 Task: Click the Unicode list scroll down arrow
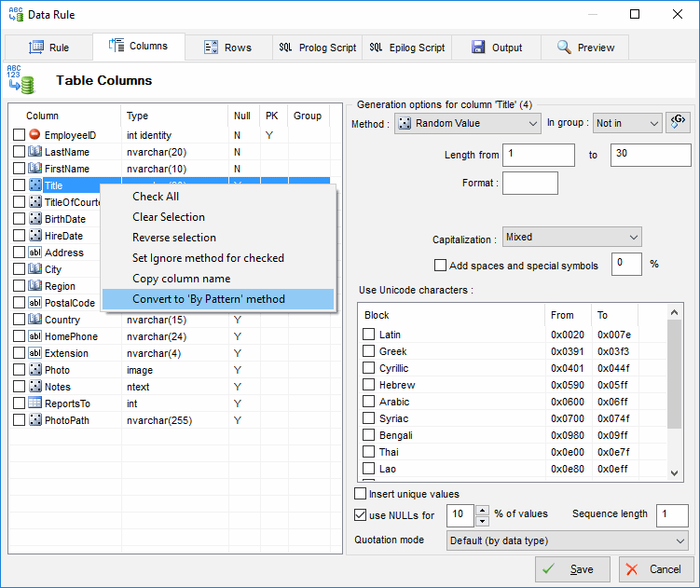pyautogui.click(x=674, y=472)
